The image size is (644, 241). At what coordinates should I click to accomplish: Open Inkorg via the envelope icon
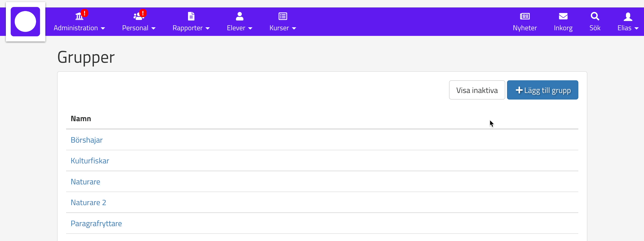(x=563, y=16)
